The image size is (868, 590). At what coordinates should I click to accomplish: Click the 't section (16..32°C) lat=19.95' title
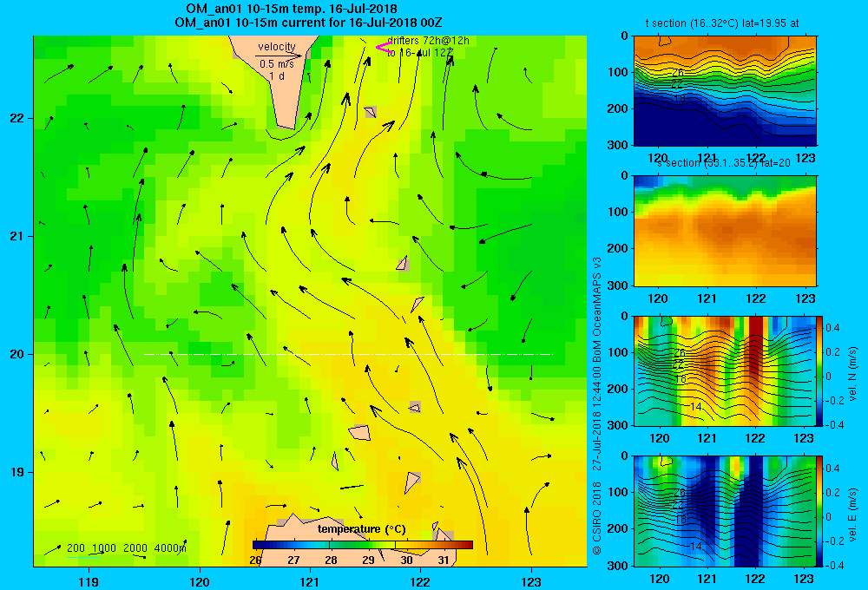tap(715, 23)
